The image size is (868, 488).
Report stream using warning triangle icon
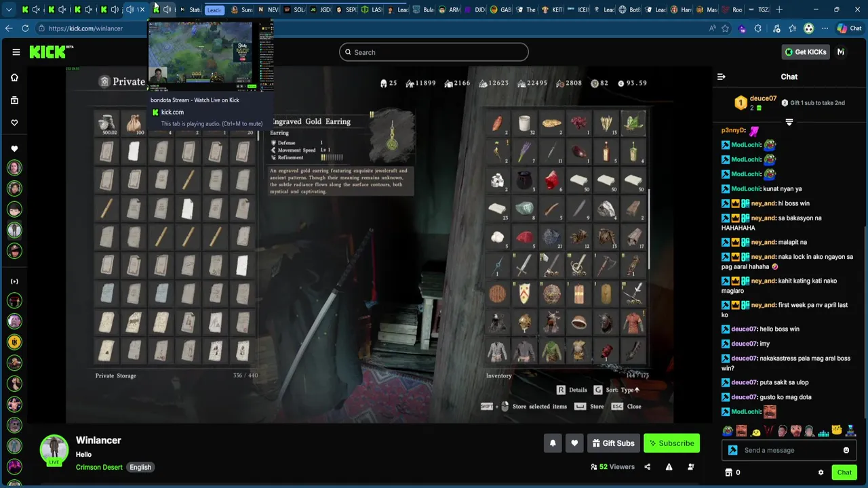[669, 467]
